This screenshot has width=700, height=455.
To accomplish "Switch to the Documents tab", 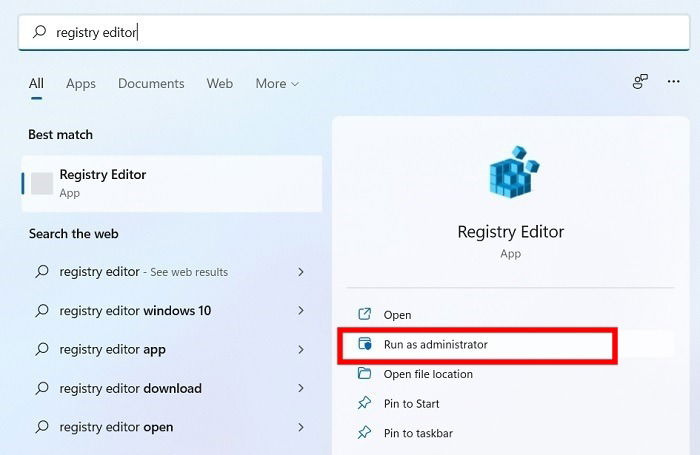I will click(x=151, y=83).
